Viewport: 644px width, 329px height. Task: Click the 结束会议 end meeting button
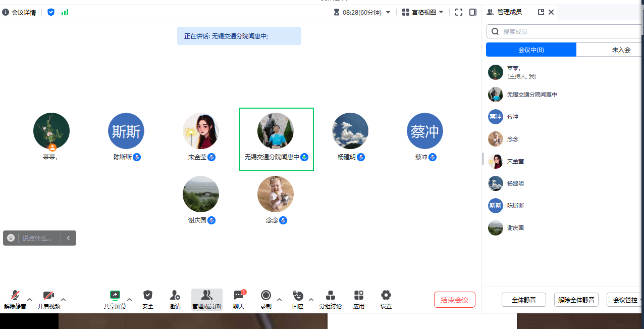[454, 299]
